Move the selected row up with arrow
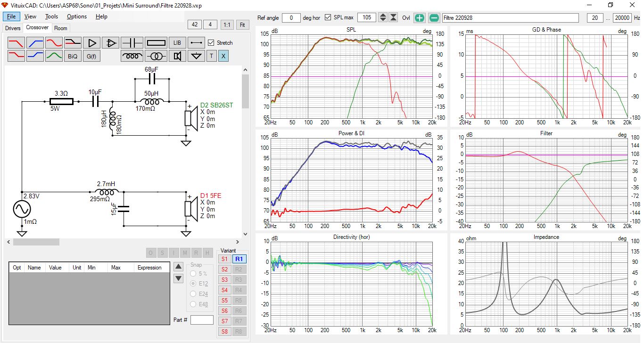Image resolution: width=644 pixels, height=343 pixels. click(x=178, y=266)
